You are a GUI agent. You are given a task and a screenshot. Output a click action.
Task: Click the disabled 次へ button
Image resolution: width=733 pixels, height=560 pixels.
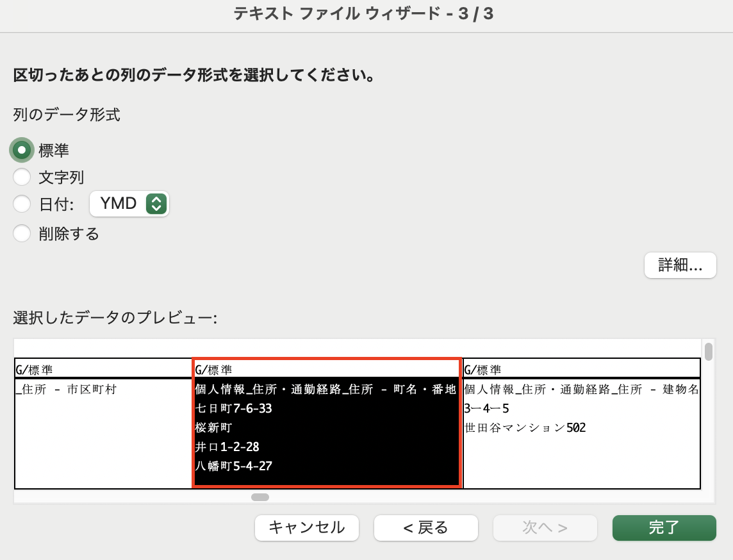(x=545, y=527)
